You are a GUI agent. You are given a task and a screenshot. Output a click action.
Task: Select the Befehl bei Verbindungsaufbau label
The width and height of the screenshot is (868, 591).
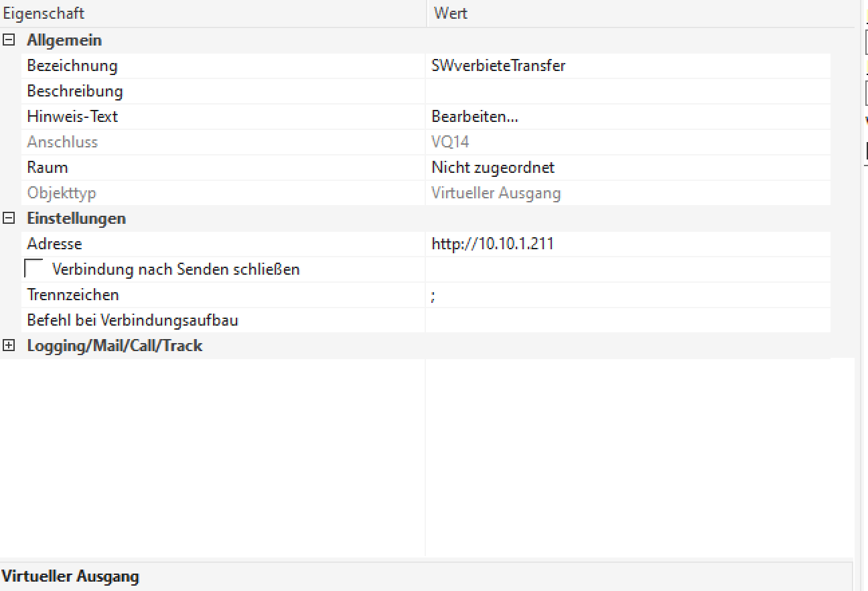point(133,320)
